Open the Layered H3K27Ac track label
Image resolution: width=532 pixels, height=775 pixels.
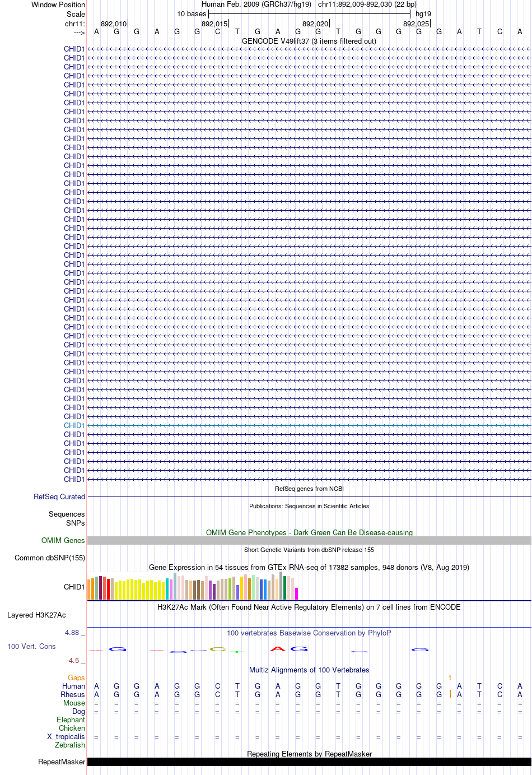tap(36, 615)
